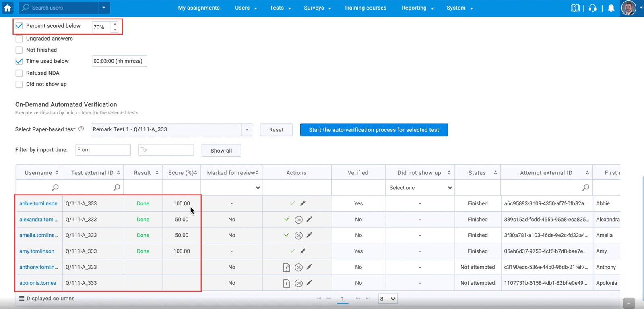The width and height of the screenshot is (644, 309).
Task: Open the Reporting menu
Action: [x=417, y=8]
